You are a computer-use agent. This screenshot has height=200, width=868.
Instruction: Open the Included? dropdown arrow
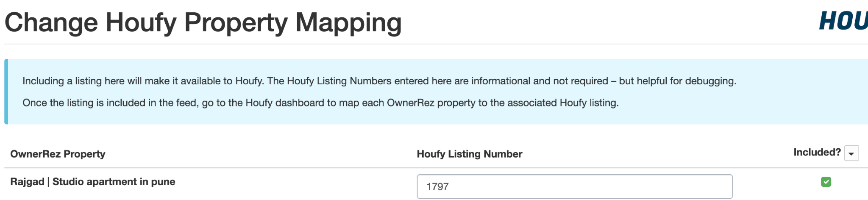click(x=851, y=153)
